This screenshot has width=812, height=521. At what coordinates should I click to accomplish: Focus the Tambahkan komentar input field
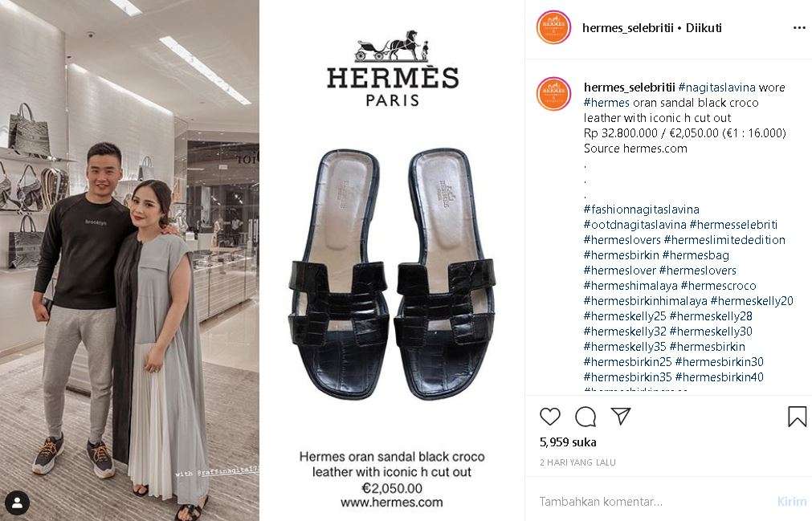pyautogui.click(x=655, y=502)
